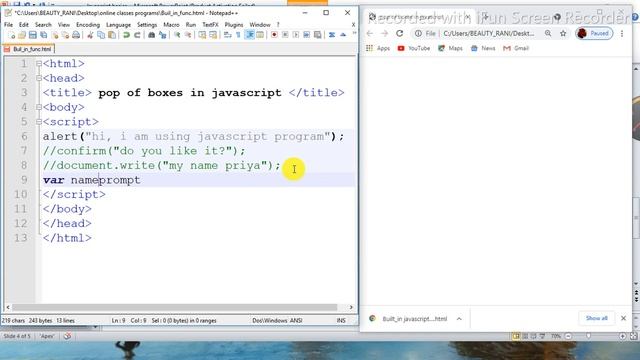Open the Encoding menu
Screen dimensions: 640x360
[88, 25]
